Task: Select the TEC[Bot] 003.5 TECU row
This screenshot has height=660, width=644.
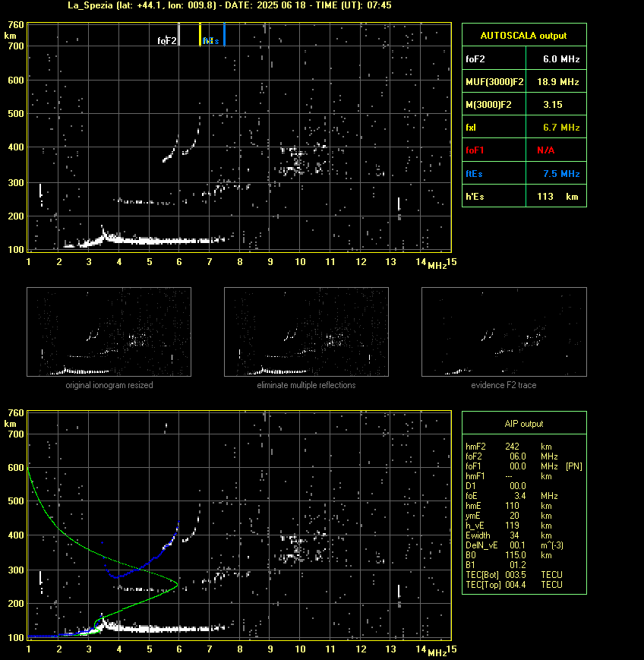Action: 514,574
